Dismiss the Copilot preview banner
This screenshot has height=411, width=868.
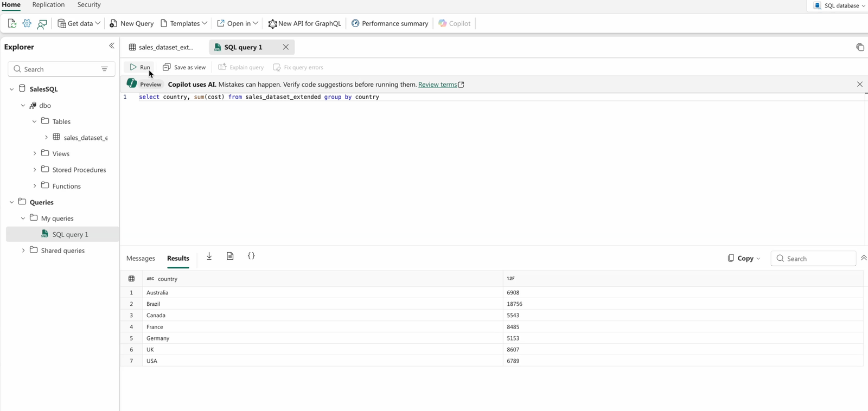click(860, 84)
